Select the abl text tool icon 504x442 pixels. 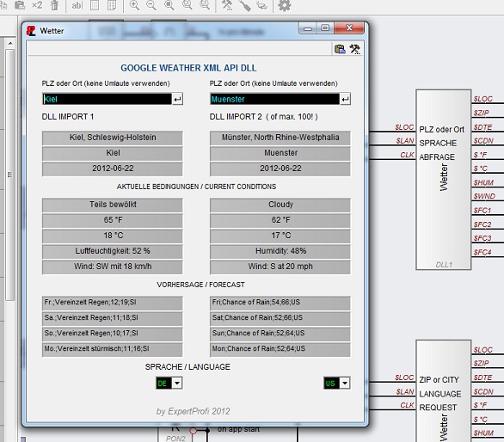(x=77, y=5)
